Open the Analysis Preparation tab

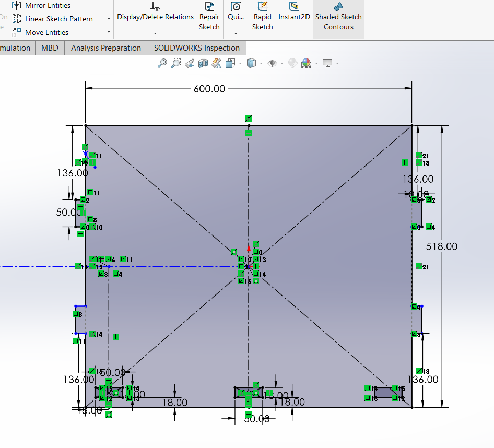[106, 48]
